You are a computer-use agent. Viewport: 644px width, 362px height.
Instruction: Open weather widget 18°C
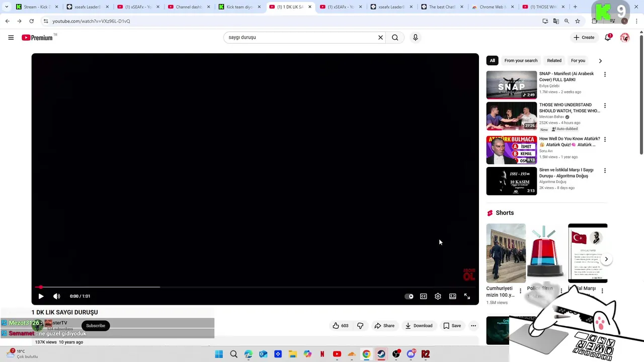point(23,354)
